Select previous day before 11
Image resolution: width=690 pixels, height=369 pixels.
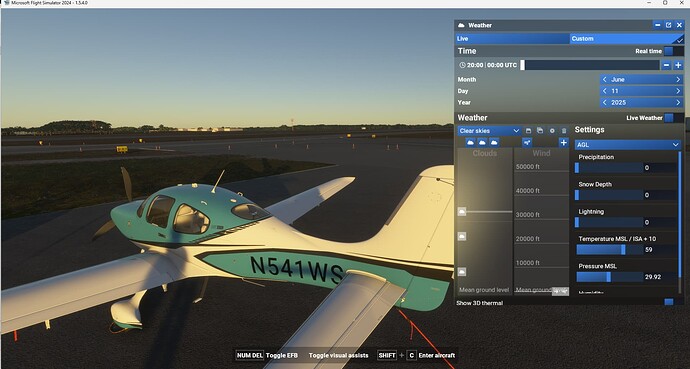click(x=605, y=91)
